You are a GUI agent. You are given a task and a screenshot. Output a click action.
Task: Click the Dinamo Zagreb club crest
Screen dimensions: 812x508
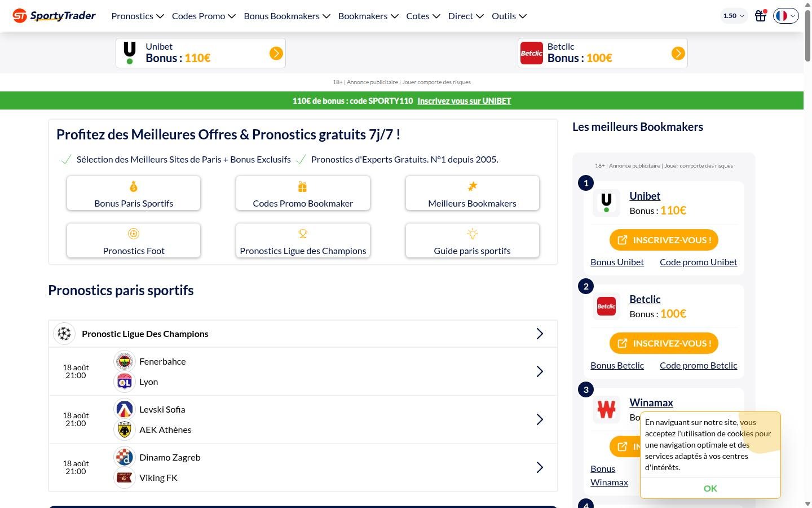(x=125, y=457)
